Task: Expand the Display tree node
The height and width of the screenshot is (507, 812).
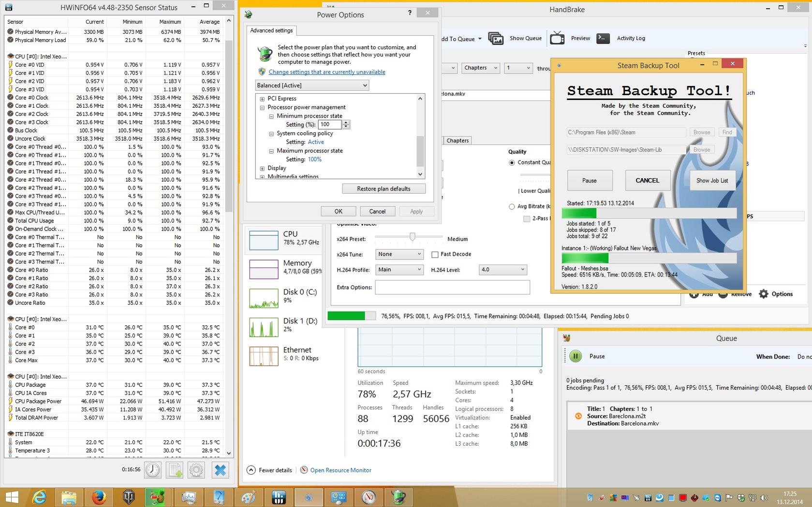Action: 262,168
